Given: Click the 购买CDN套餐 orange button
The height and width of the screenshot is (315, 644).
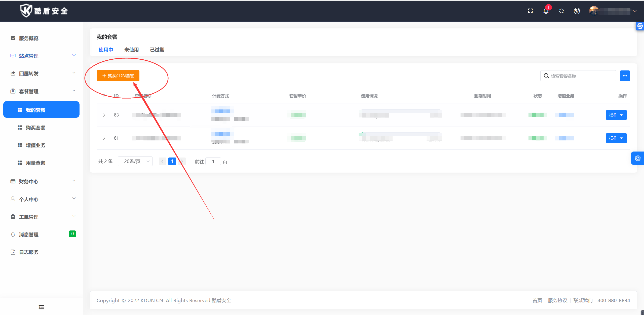Looking at the screenshot, I should click(118, 76).
